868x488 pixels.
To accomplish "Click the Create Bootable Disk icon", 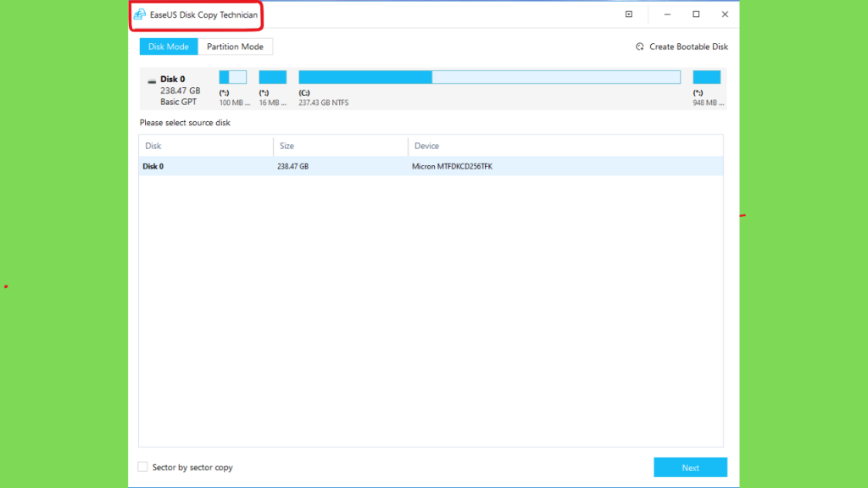I will pyautogui.click(x=640, y=47).
